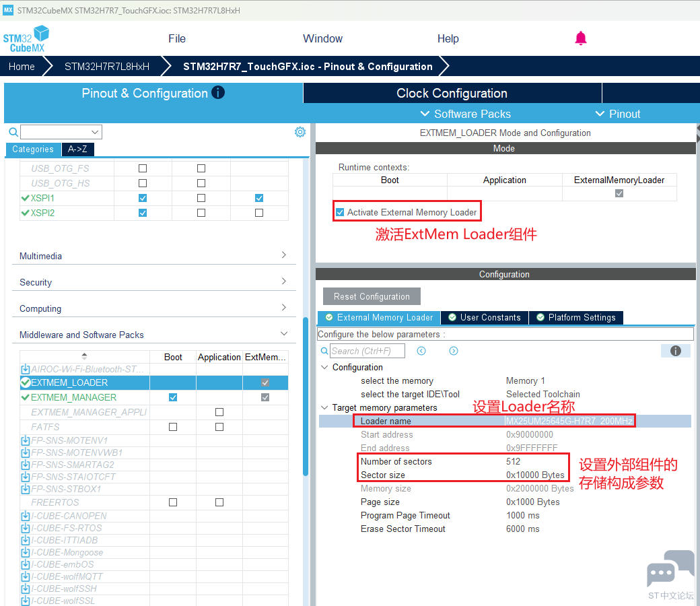Image resolution: width=700 pixels, height=606 pixels.
Task: Select the EXTMEM_MANAGER middleware entry
Action: coord(73,397)
